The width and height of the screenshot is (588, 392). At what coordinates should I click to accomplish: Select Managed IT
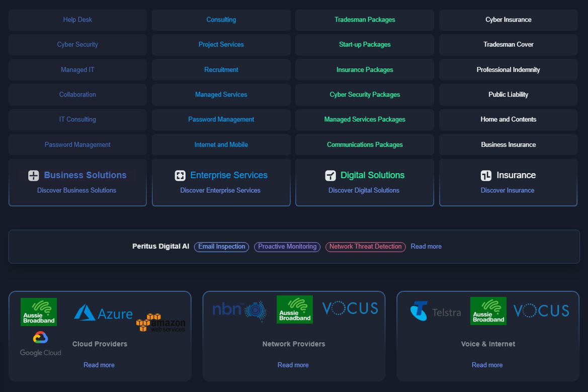pyautogui.click(x=77, y=69)
